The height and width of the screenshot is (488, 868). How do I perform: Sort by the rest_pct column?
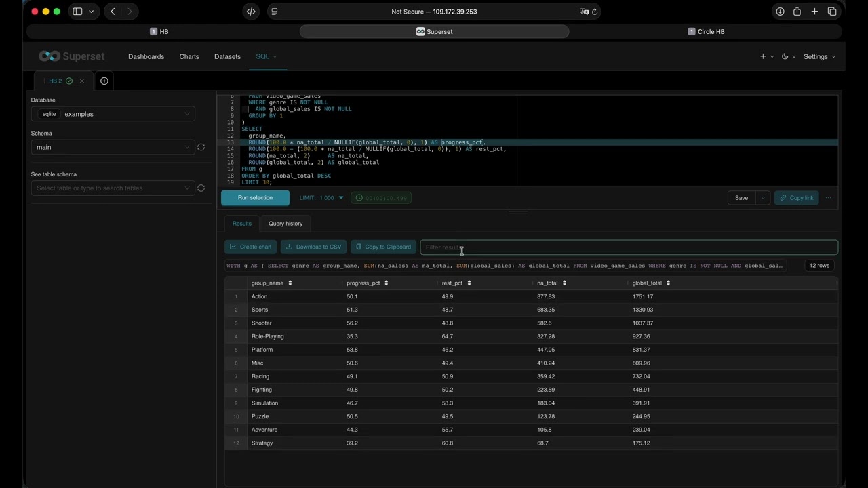point(469,283)
